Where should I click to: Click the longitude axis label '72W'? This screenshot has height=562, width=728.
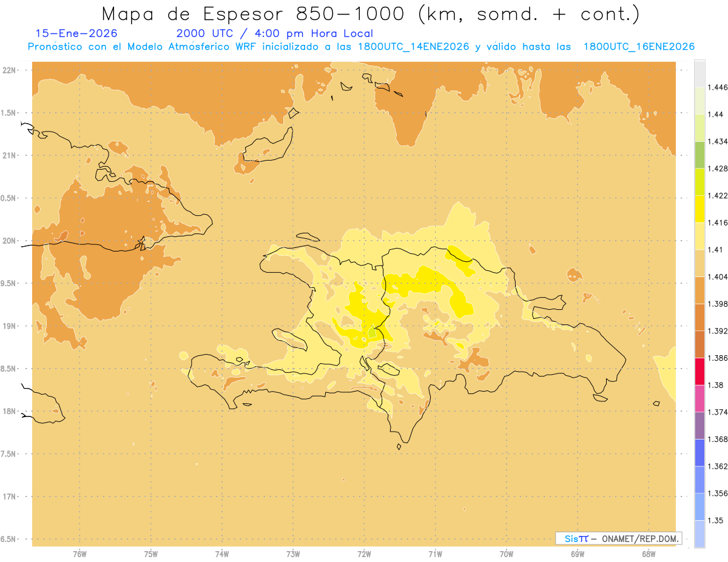coord(364,554)
